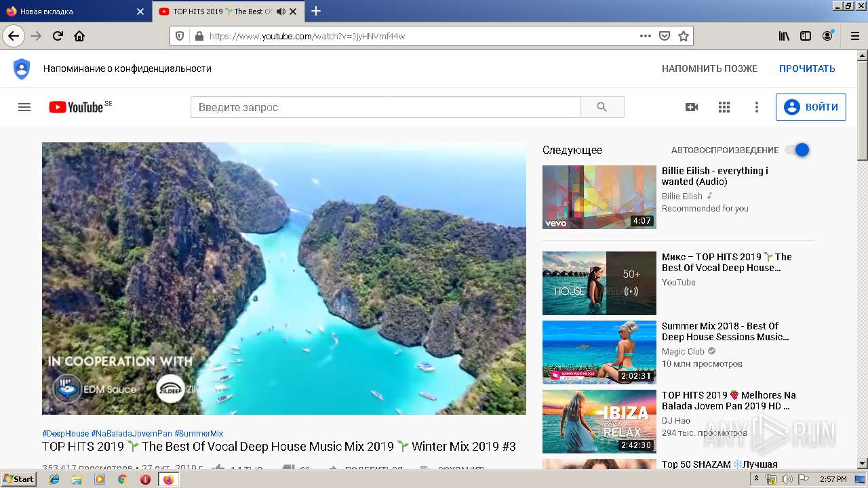Open Summer Mix 2018 Best Of Deep House title
The height and width of the screenshot is (488, 868).
[726, 331]
